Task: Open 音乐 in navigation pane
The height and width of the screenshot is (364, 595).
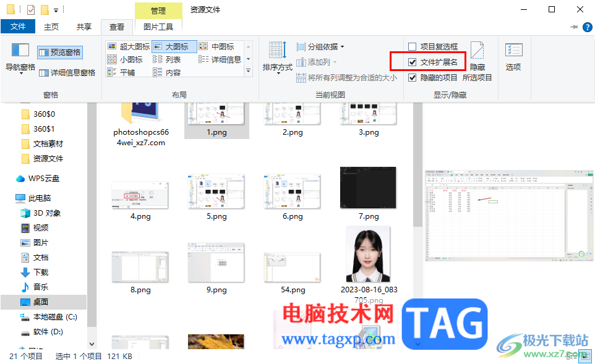Action: [35, 287]
